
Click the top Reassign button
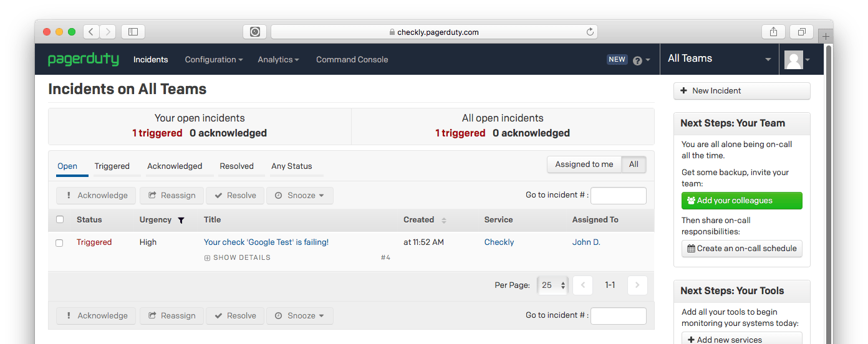(171, 196)
